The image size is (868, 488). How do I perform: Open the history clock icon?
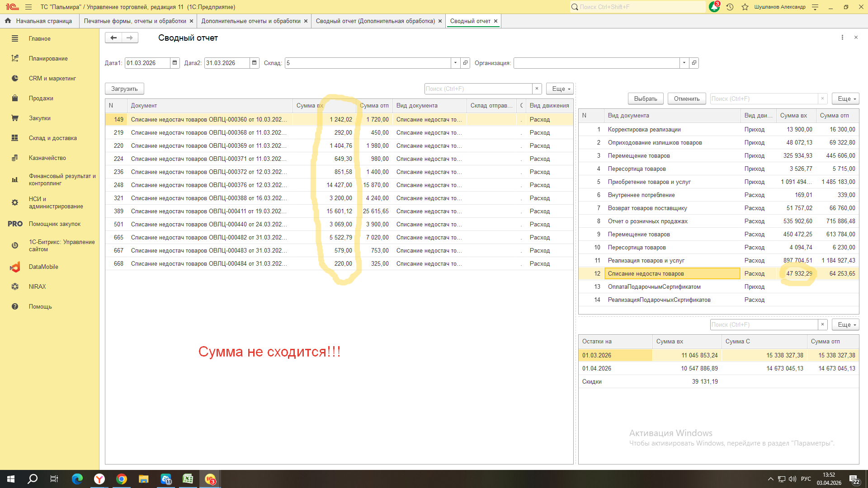coord(730,7)
